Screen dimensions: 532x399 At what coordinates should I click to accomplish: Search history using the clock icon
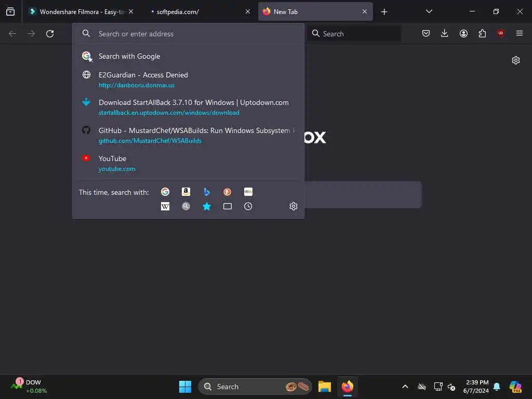click(x=248, y=206)
